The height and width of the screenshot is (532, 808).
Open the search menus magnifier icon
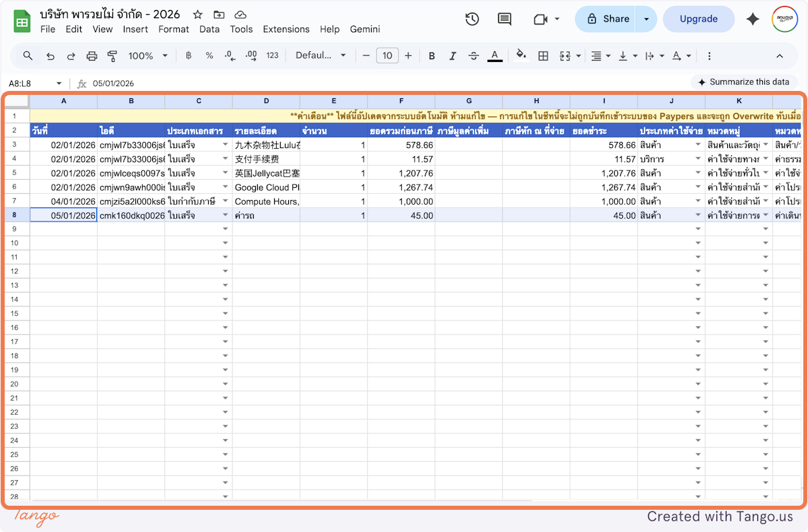pos(28,56)
